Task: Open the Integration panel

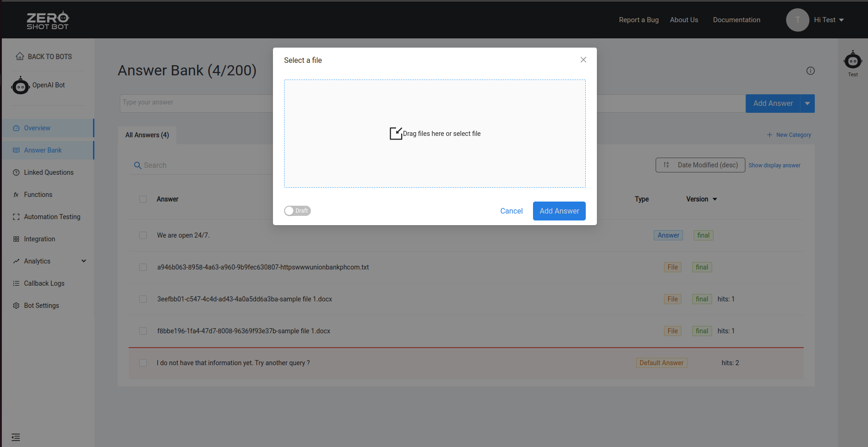Action: coord(39,239)
